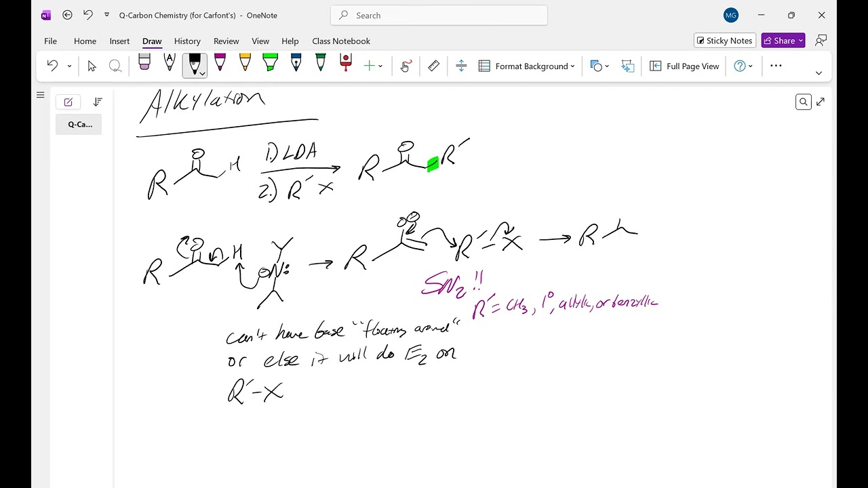The width and height of the screenshot is (868, 488).
Task: Open the black pen options dropdown
Action: (x=202, y=73)
